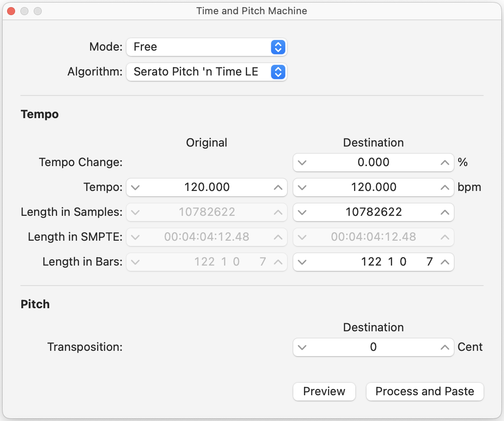Click the Preview button
The width and height of the screenshot is (504, 421).
[x=324, y=391]
